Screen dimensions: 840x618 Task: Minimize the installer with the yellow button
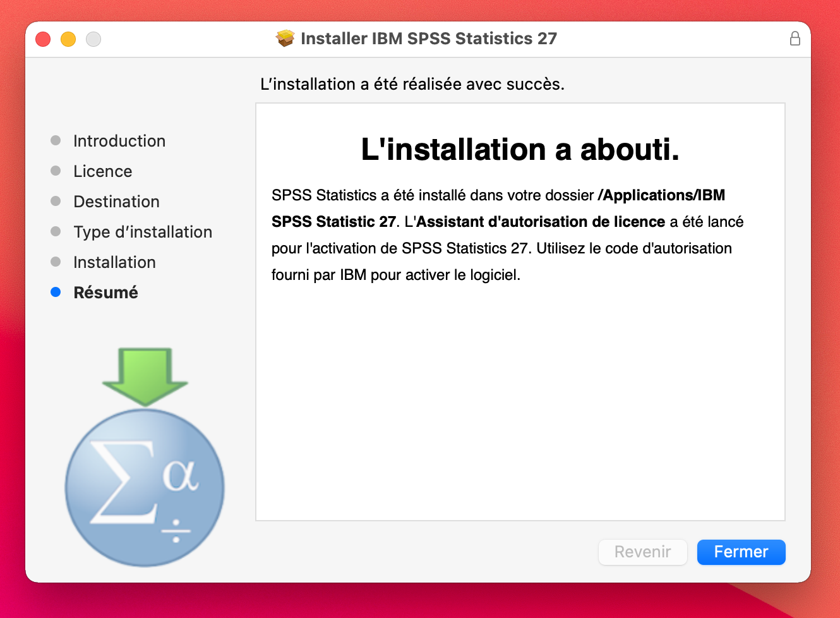tap(68, 39)
